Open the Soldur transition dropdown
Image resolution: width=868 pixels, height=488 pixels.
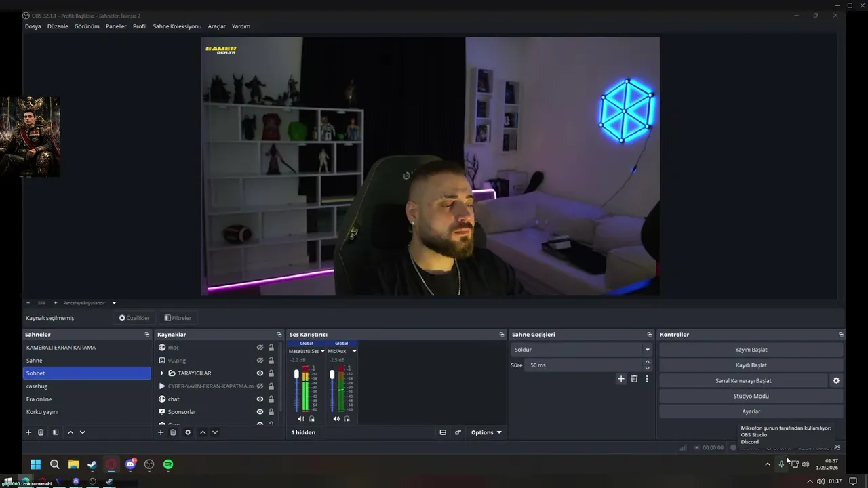coord(581,350)
